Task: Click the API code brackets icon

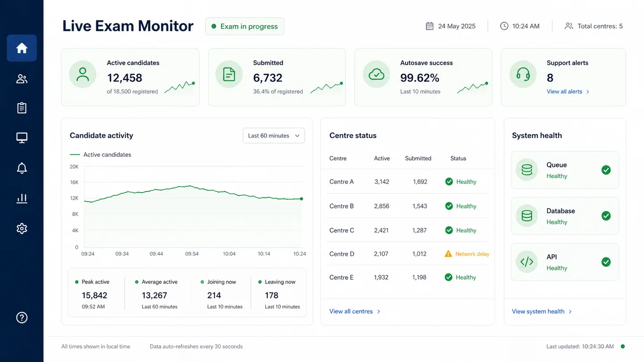Action: click(527, 262)
